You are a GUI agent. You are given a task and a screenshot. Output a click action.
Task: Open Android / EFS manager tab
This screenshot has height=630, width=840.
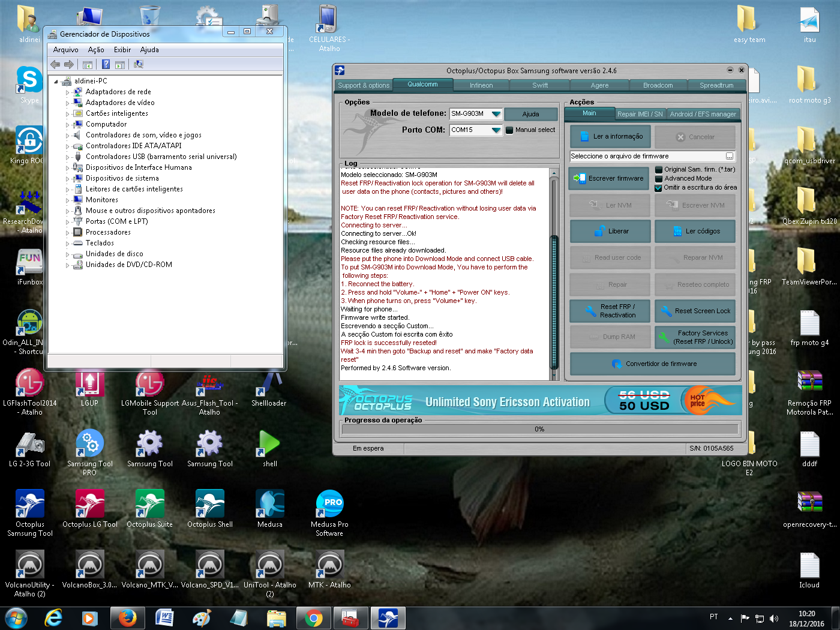(703, 114)
